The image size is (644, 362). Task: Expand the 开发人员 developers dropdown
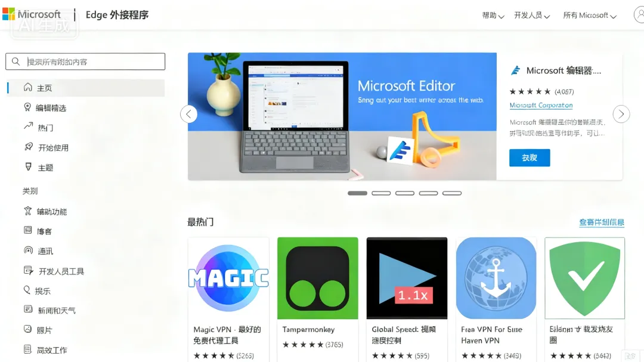(x=532, y=16)
